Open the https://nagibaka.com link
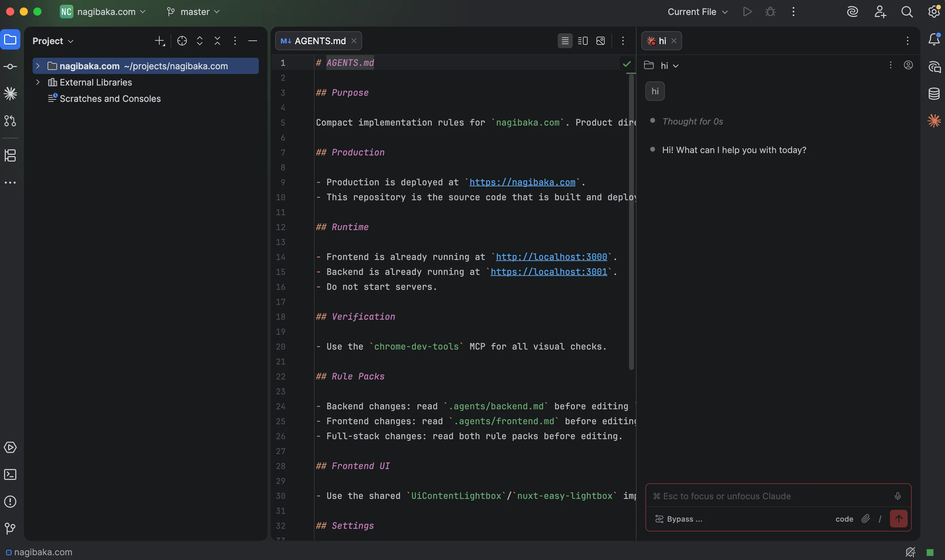 (522, 182)
